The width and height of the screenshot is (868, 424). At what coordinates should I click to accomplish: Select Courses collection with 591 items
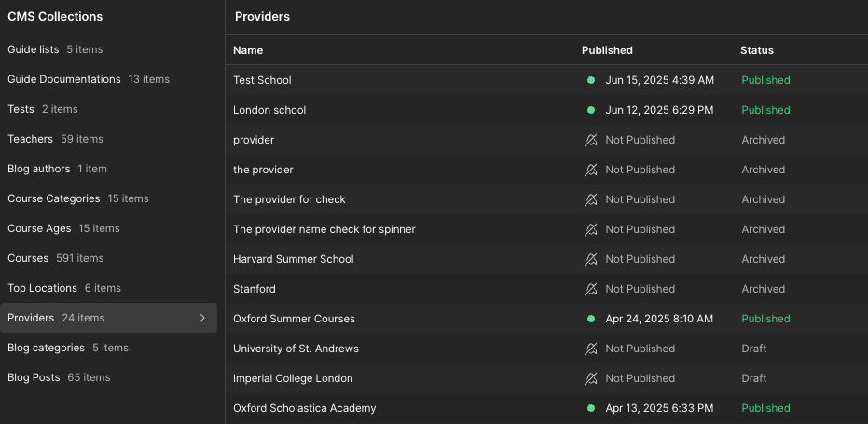(108, 258)
